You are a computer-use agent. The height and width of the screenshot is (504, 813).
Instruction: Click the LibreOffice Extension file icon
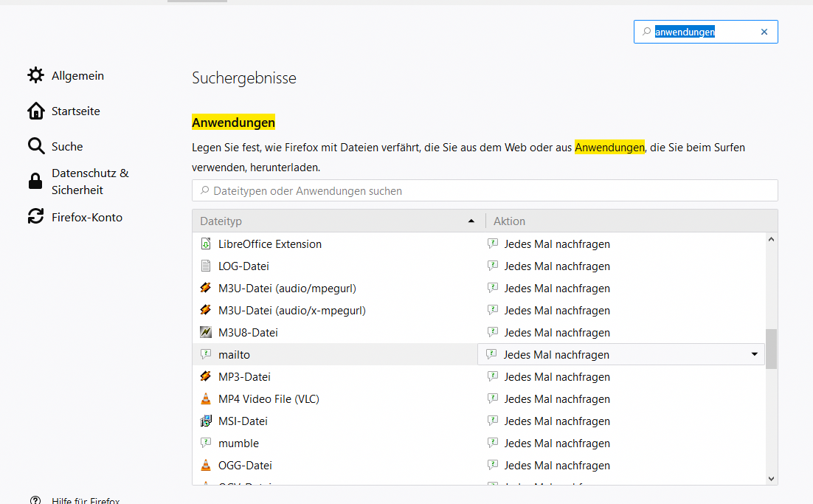point(206,244)
